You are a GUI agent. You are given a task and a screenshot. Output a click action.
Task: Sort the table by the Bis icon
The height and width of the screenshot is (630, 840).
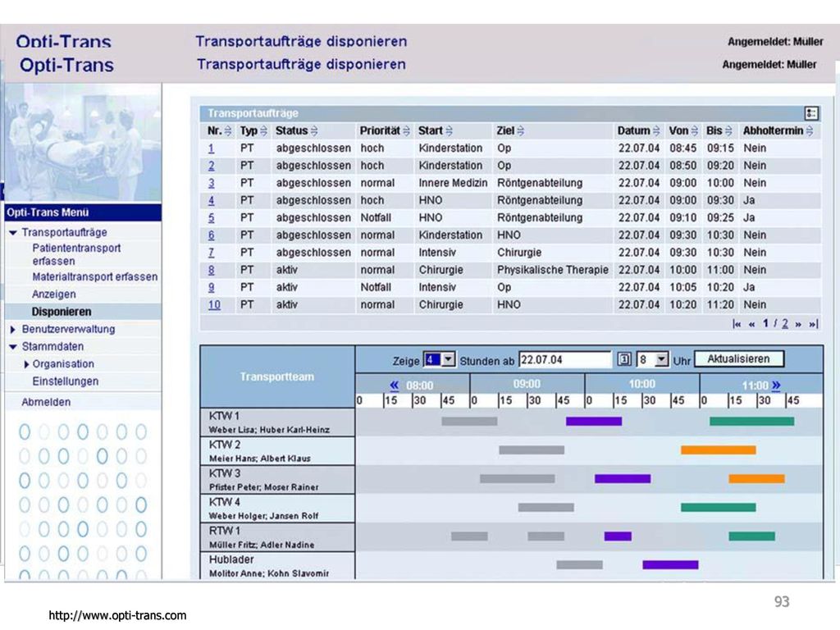click(728, 130)
